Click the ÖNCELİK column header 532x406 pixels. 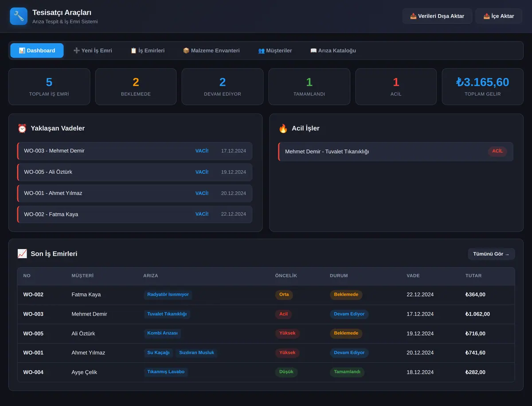pyautogui.click(x=286, y=276)
